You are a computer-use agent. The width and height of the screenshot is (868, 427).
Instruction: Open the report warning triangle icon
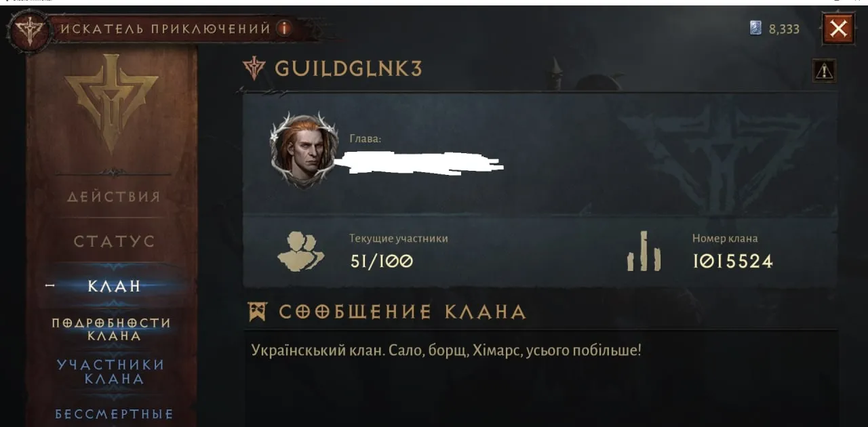pos(824,70)
